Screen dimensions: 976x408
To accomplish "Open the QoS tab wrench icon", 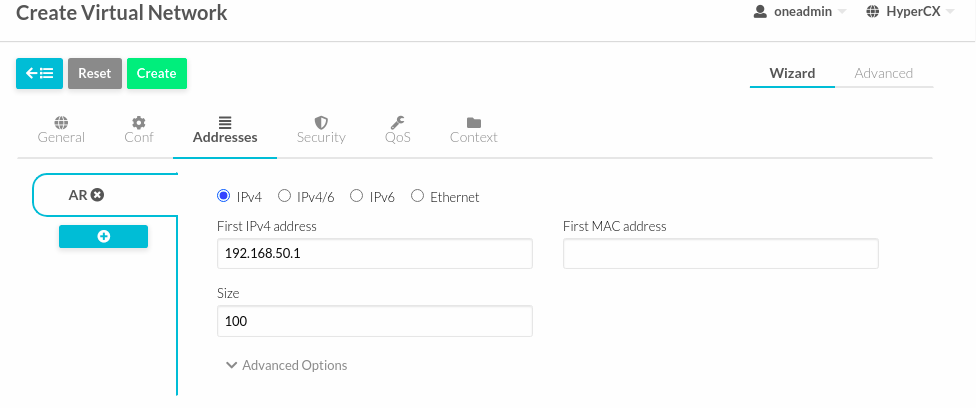I will [x=397, y=123].
